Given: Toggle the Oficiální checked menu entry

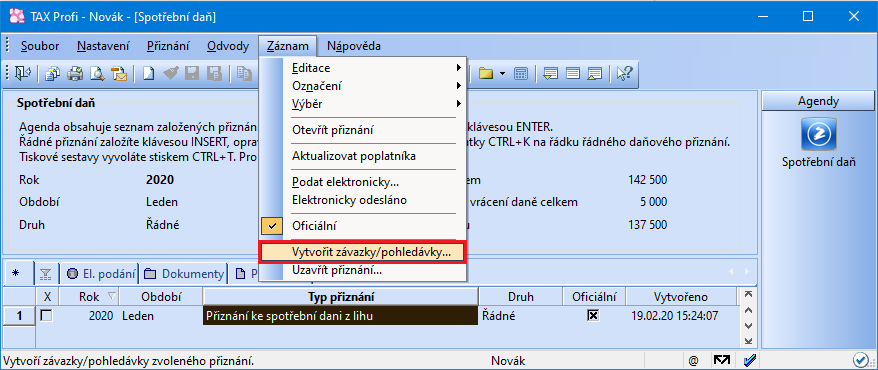Looking at the screenshot, I should point(363,226).
